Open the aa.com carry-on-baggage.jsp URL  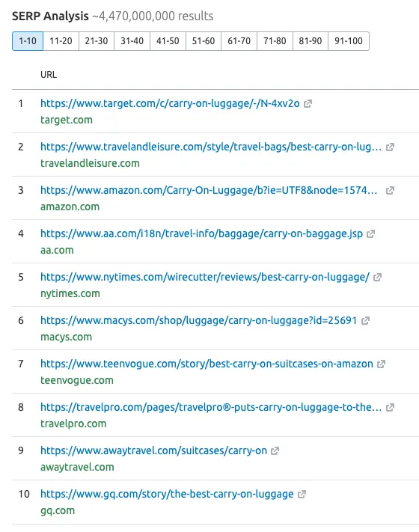tap(201, 233)
